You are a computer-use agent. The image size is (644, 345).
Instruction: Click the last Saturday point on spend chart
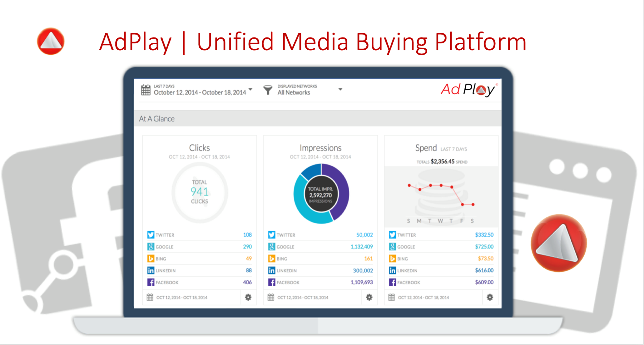(x=473, y=205)
